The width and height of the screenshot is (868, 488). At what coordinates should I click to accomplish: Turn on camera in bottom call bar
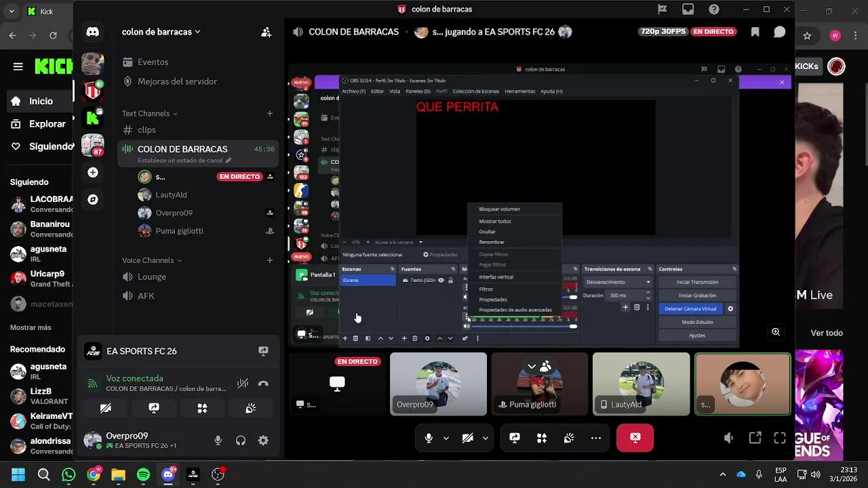tap(467, 438)
